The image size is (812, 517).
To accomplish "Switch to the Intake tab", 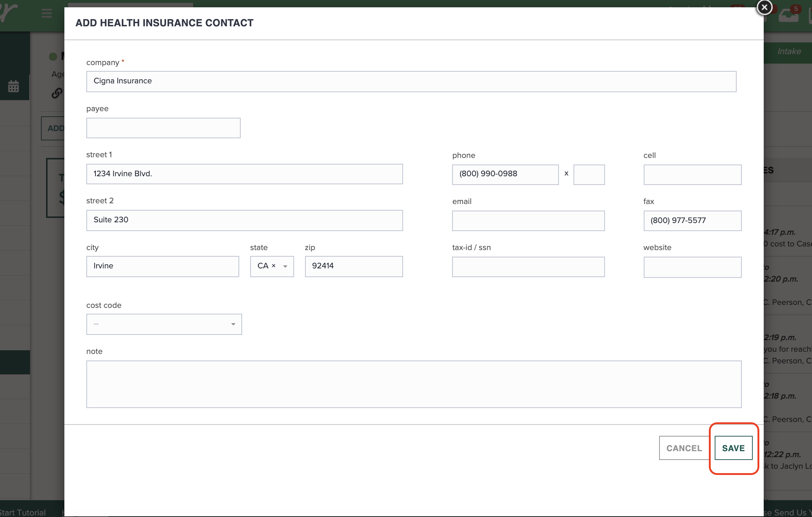I will (789, 52).
